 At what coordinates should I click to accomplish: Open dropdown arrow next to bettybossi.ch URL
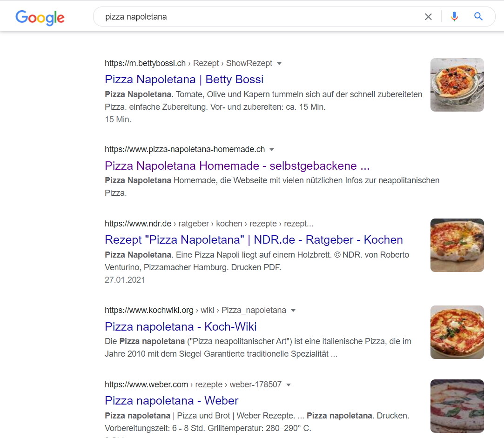coord(279,64)
